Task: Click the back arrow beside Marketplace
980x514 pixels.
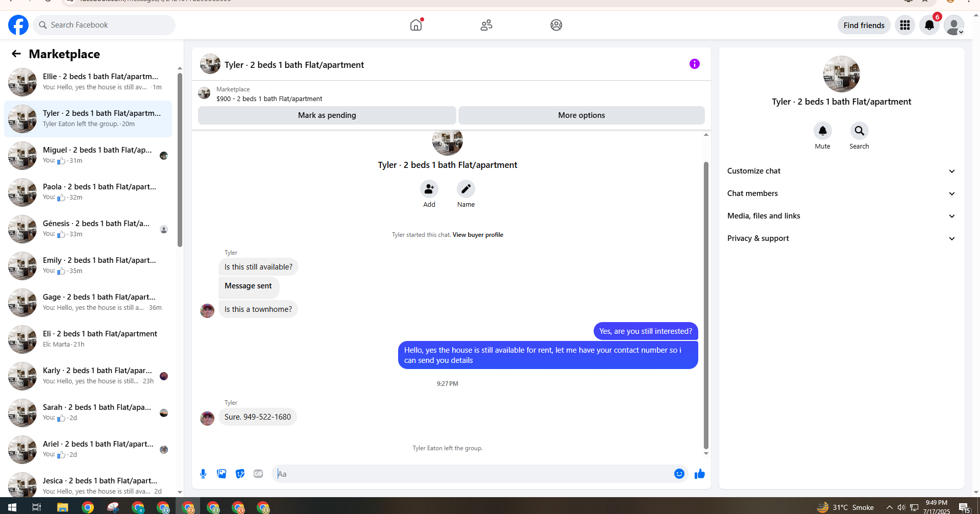Action: pyautogui.click(x=16, y=54)
